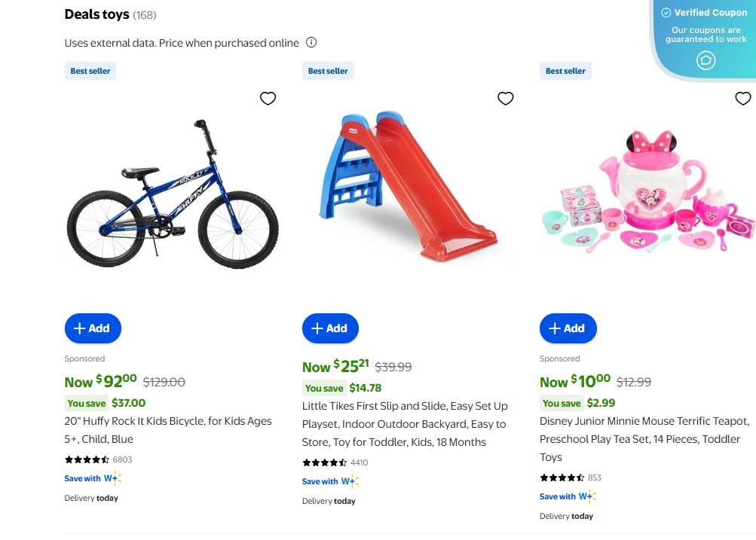The image size is (756, 540).
Task: Click Add on the Little Tikes slide playset
Action: click(330, 328)
